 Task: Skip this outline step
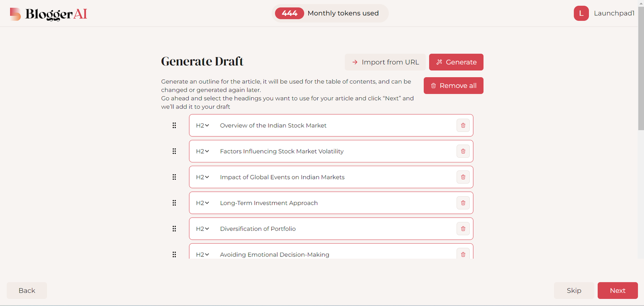click(x=574, y=290)
